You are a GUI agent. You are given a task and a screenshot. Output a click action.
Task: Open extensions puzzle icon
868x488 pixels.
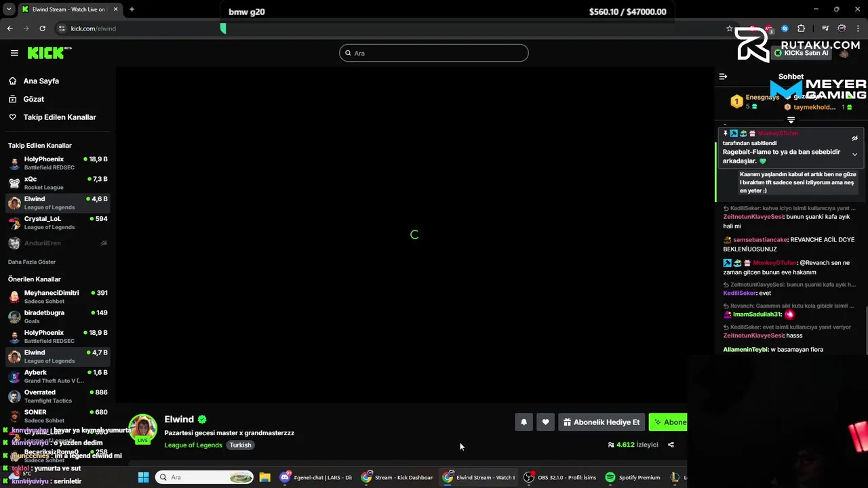point(801,28)
